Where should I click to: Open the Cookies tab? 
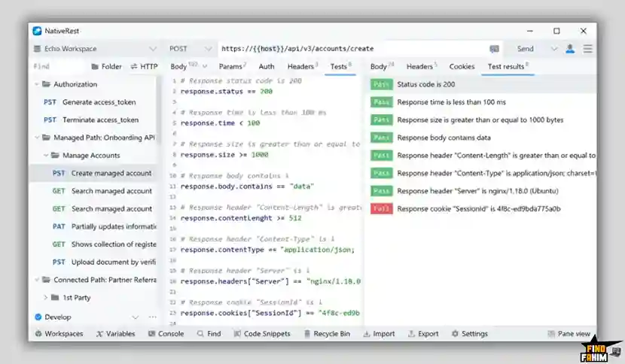pos(462,66)
